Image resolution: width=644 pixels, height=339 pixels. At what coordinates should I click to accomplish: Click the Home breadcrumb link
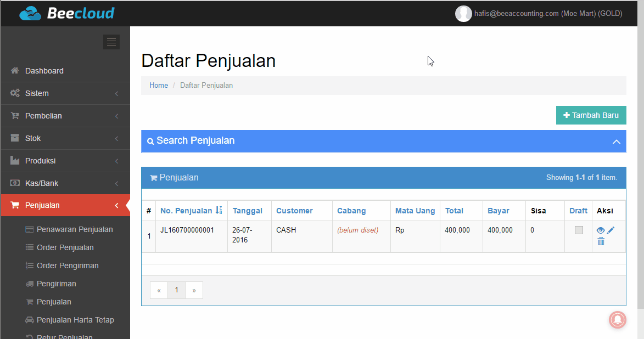pos(159,86)
